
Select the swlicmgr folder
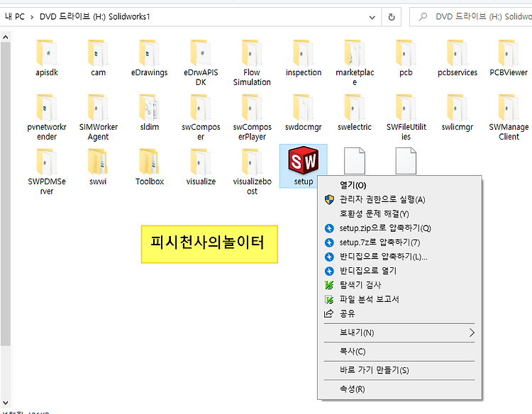(x=457, y=113)
